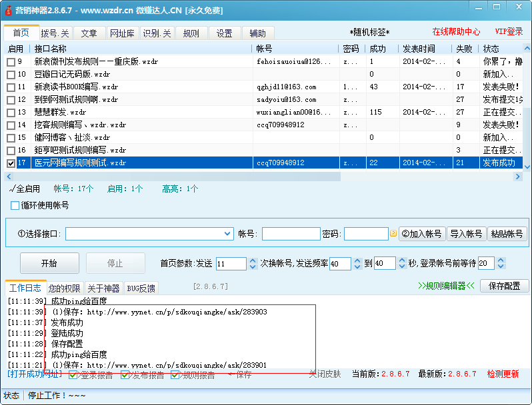Uncheck the enabled checkbox on row 17
532x405 pixels.
pos(11,163)
